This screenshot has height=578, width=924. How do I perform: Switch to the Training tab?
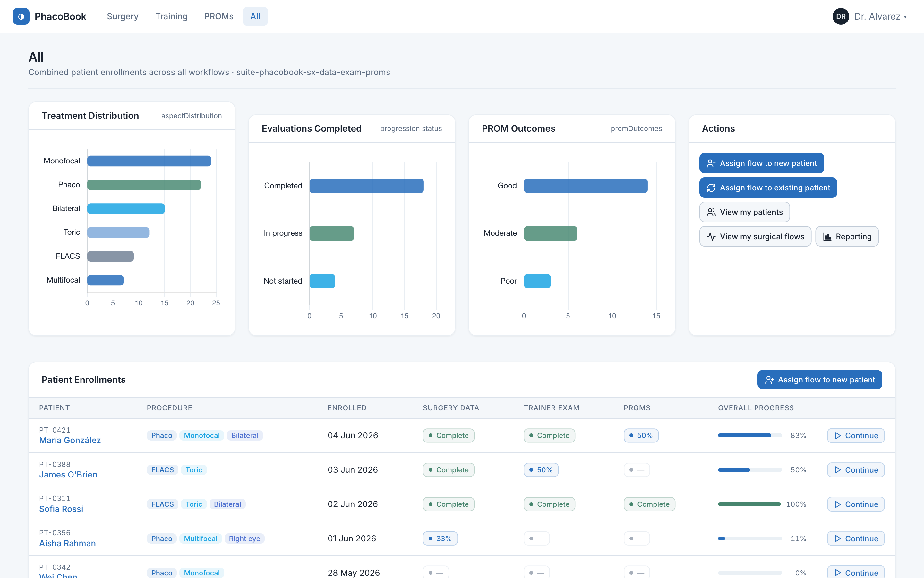[x=171, y=16]
